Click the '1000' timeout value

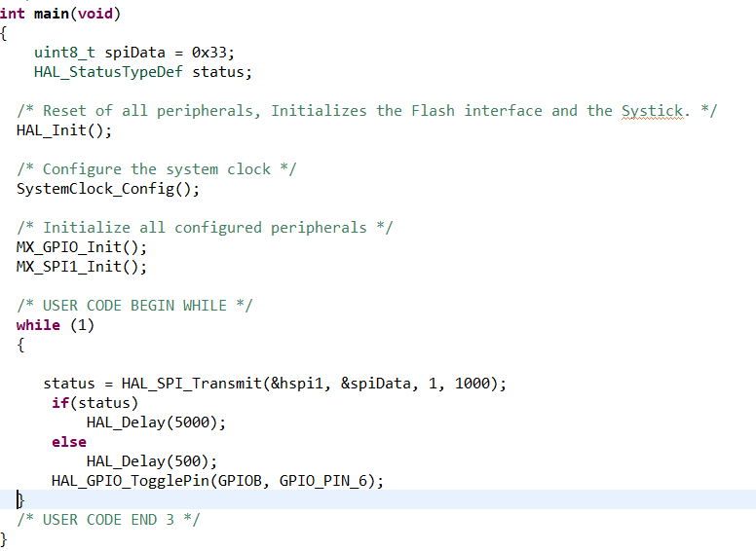point(472,384)
